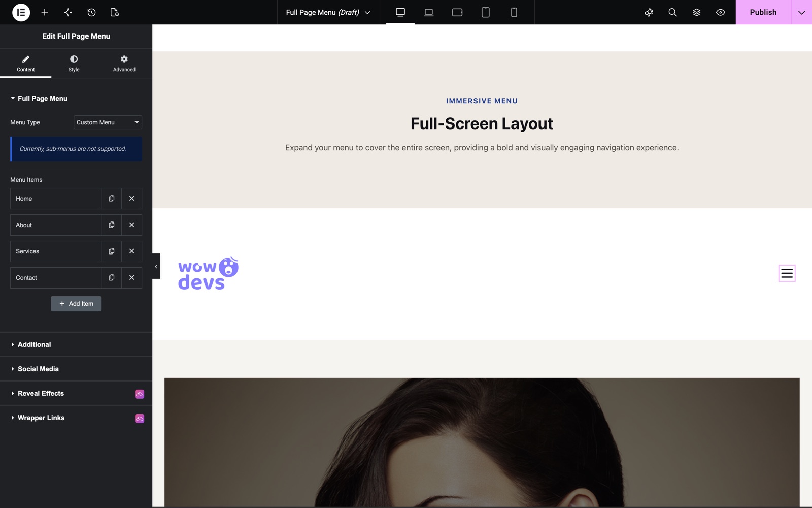Expand the Home menu item row

(56, 199)
